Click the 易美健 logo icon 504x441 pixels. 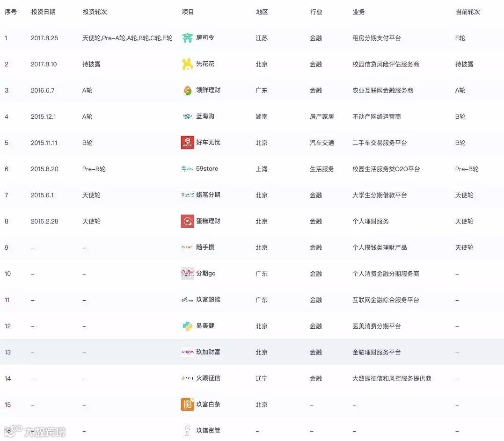pos(187,326)
